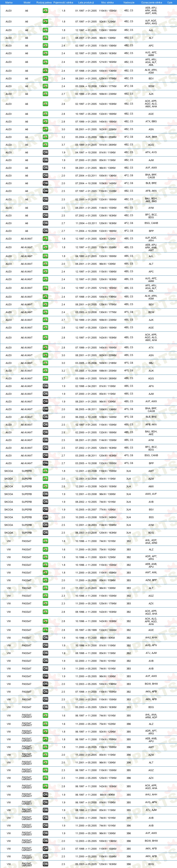Select engine code AGE in Passat row
Viewport: 177px width, 868px height.
pyautogui.click(x=151, y=630)
